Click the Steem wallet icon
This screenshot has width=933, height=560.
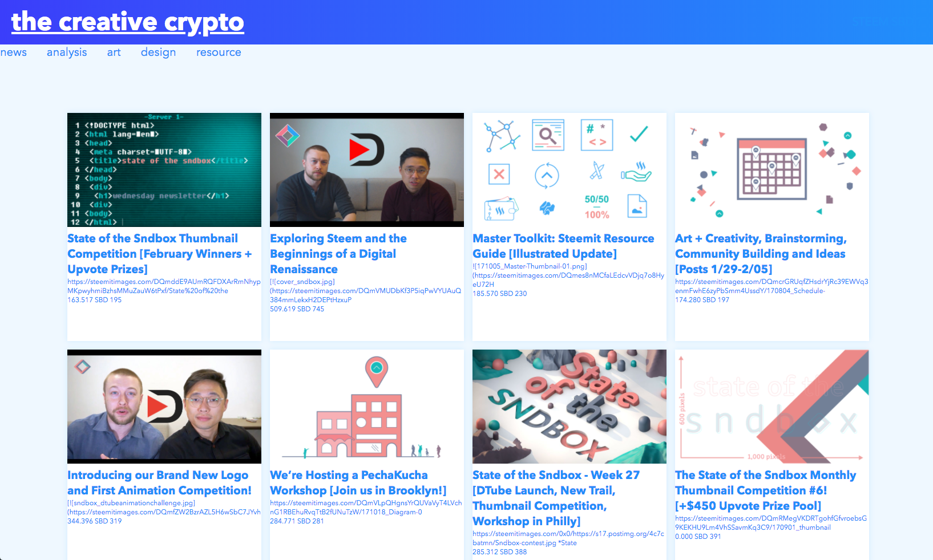501,209
